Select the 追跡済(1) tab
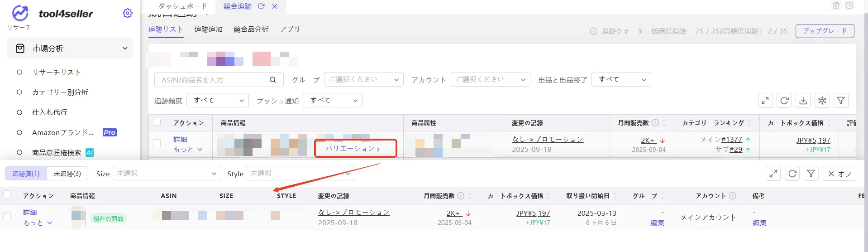The width and height of the screenshot is (868, 252). tap(26, 174)
